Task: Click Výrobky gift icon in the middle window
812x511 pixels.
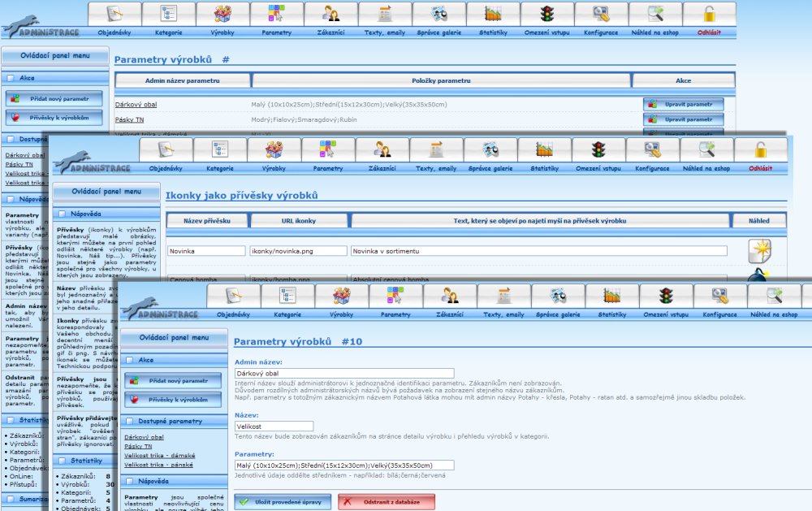Action: (274, 149)
